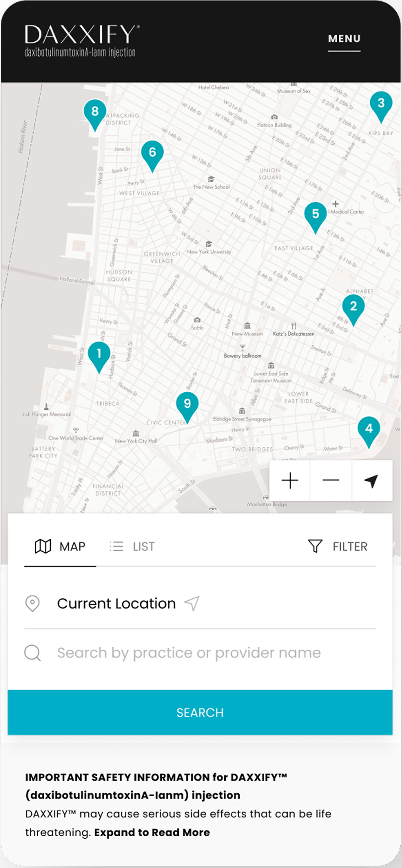Image resolution: width=402 pixels, height=868 pixels.
Task: Select map pin number 2
Action: pyautogui.click(x=353, y=310)
